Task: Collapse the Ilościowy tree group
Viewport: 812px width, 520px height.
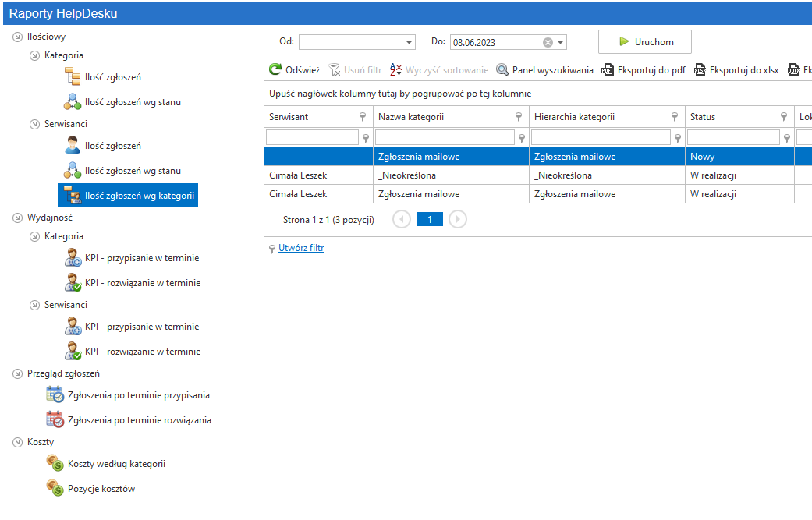Action: [x=18, y=37]
